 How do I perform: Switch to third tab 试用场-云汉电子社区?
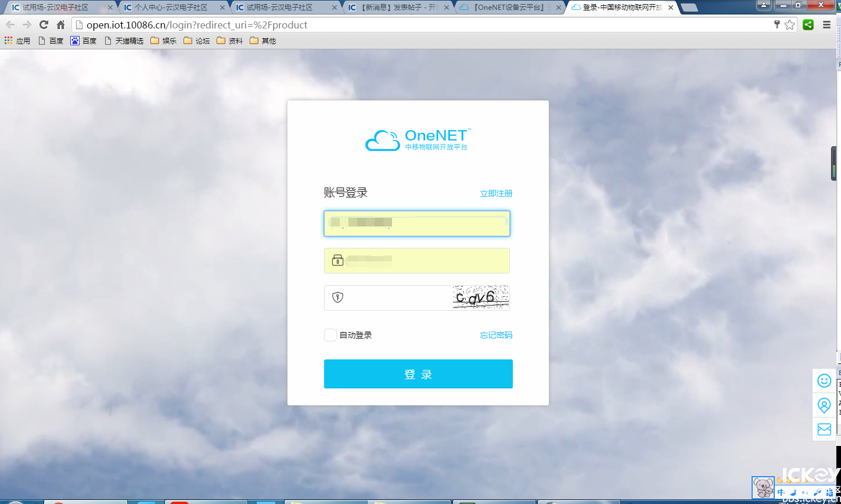click(x=285, y=8)
